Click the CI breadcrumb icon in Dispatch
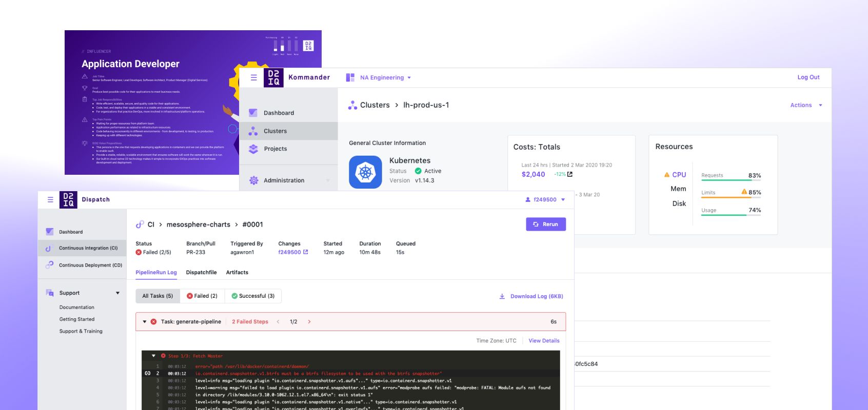 140,224
